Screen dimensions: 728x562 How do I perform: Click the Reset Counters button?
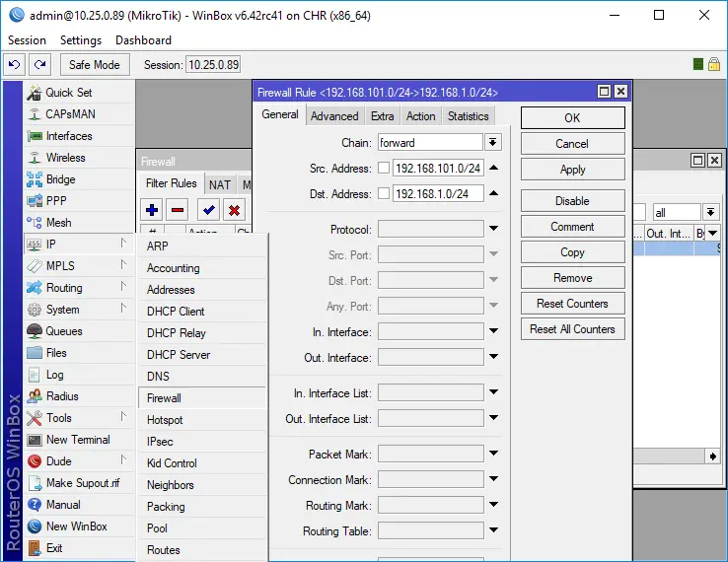572,304
